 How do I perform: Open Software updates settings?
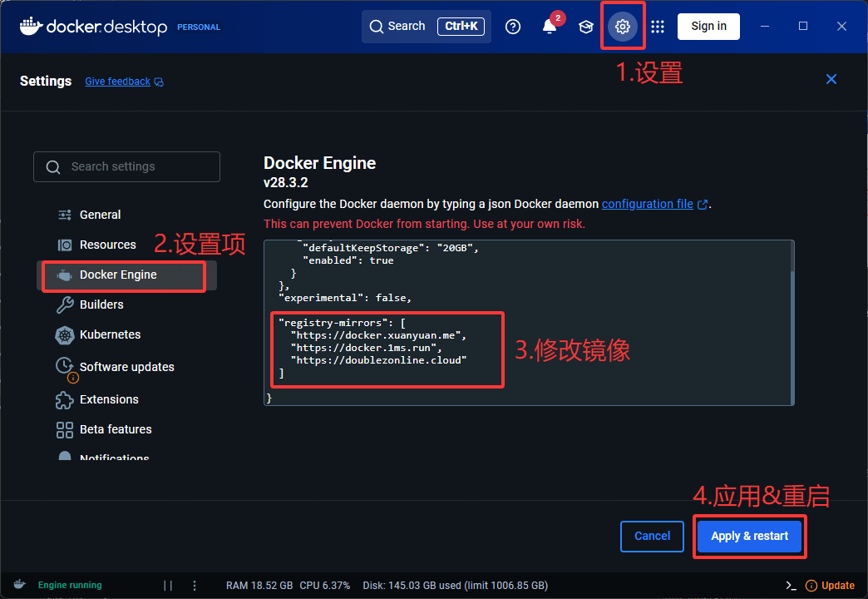pyautogui.click(x=126, y=367)
